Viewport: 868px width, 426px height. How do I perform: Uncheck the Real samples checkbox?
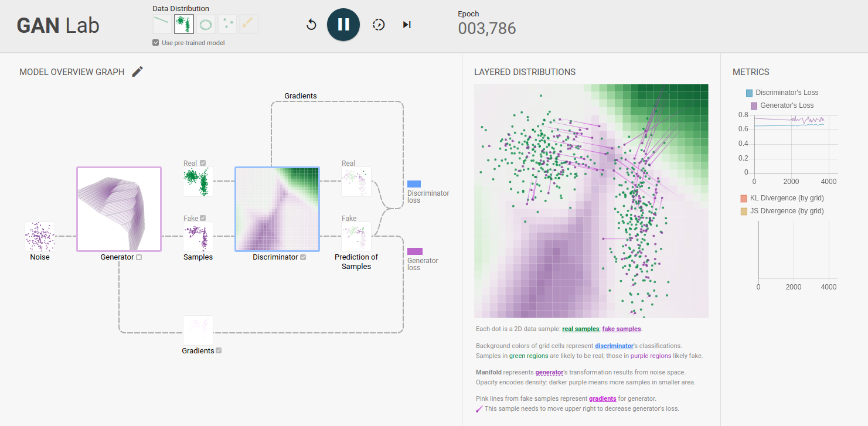(203, 163)
